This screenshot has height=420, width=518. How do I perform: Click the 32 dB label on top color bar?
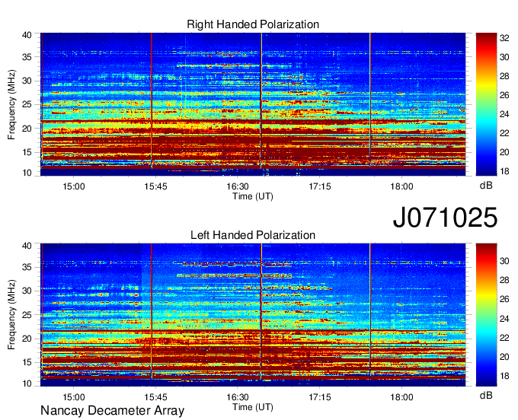504,38
